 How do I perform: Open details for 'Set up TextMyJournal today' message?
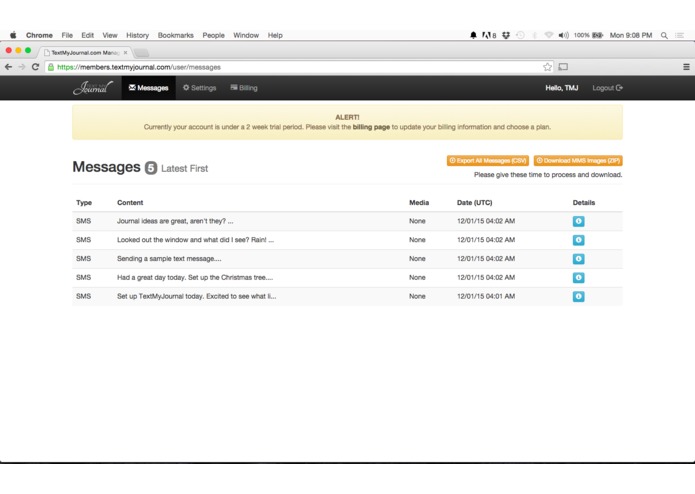click(x=578, y=296)
